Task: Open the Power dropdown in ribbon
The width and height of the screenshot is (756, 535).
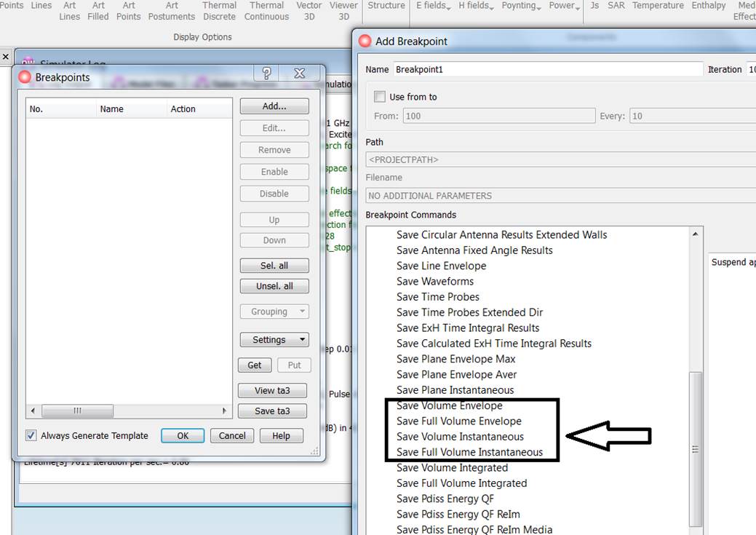Action: 565,6
